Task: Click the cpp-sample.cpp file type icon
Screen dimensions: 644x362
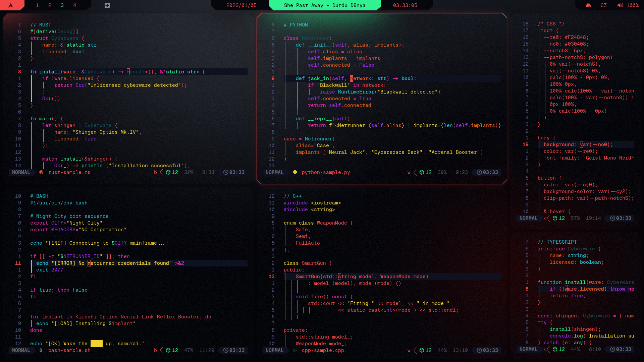Action: point(295,350)
